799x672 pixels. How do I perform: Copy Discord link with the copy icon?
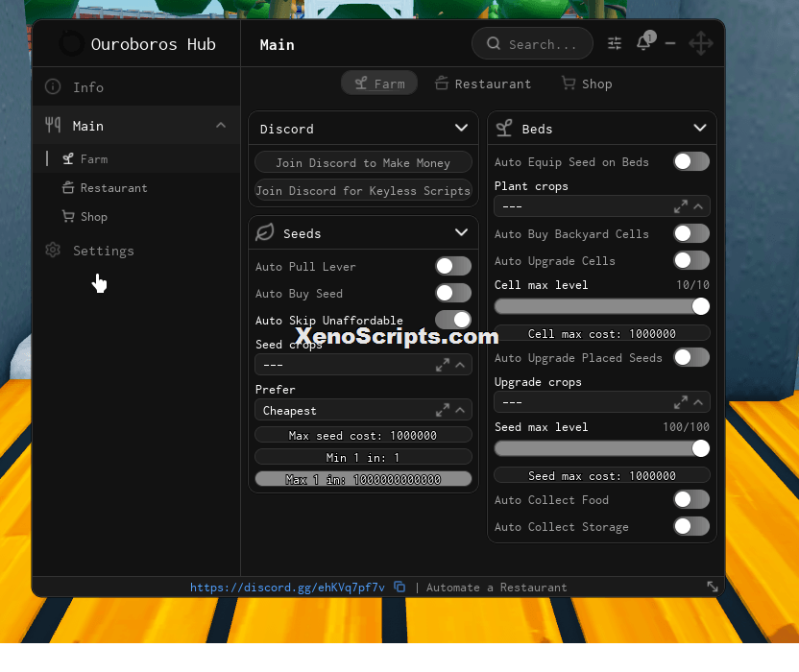coord(400,587)
